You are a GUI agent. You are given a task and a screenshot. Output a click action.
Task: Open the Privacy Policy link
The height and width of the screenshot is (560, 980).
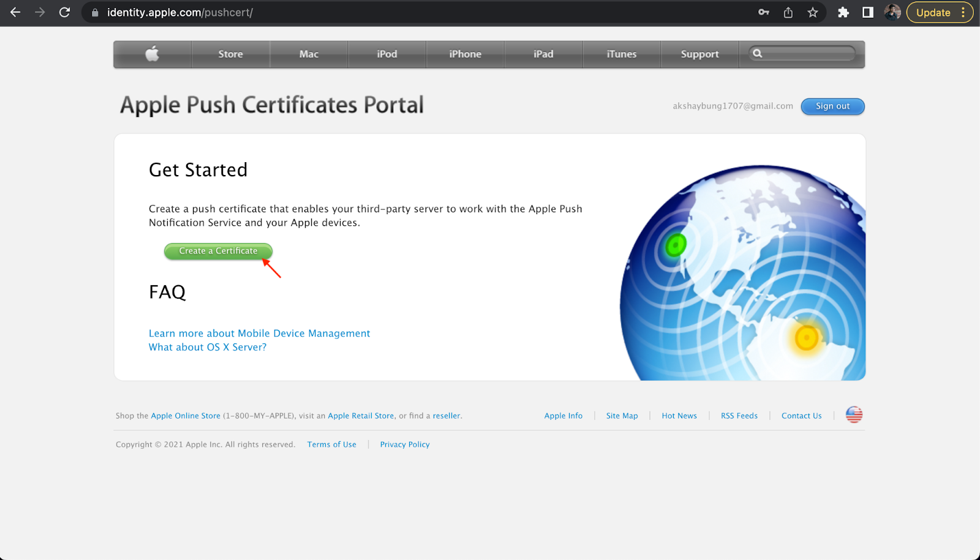click(x=405, y=444)
